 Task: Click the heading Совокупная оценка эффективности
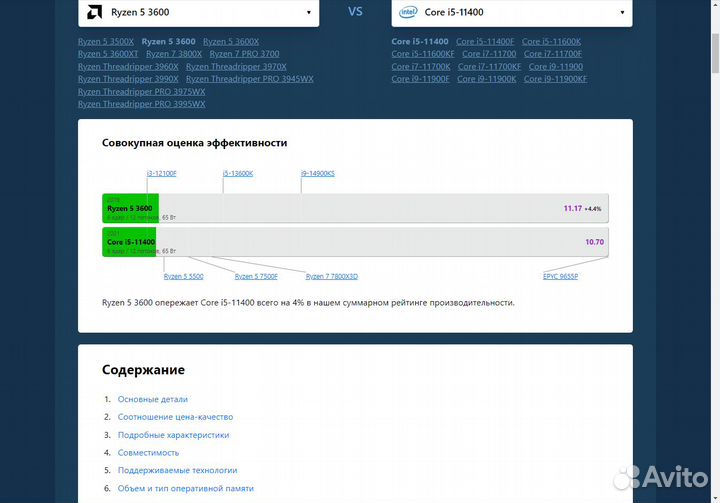195,143
